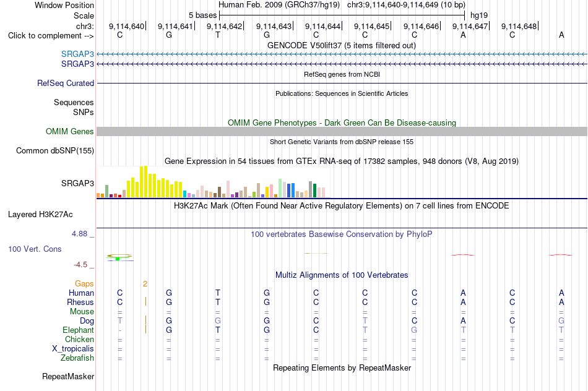
Task: Open 'OMIM Gene Phenotypes' green track title
Action: 342,122
